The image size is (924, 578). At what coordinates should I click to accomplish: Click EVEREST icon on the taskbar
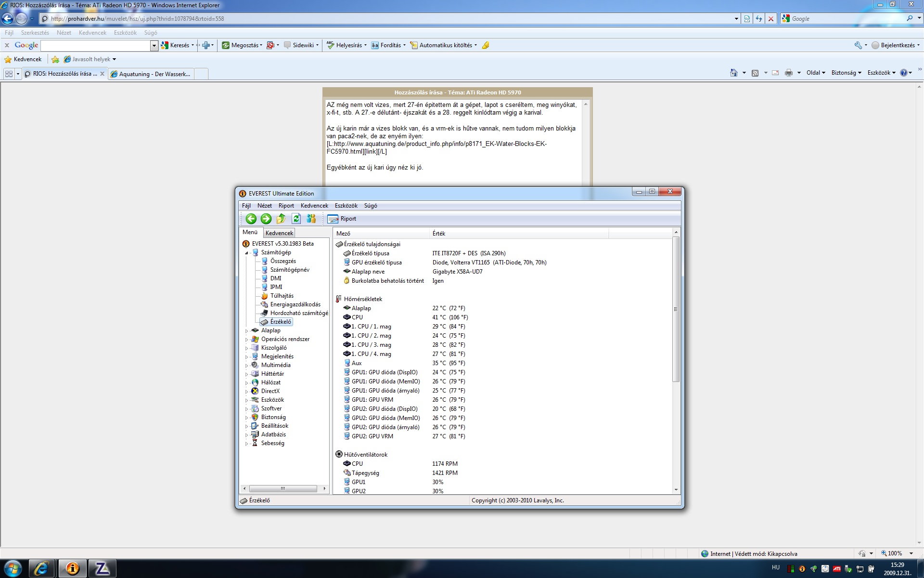coord(73,568)
